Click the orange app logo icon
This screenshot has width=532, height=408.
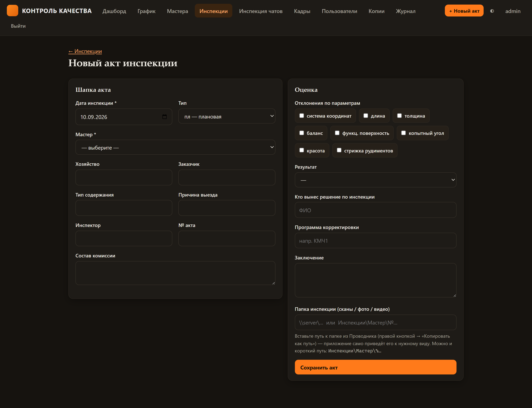coord(12,11)
